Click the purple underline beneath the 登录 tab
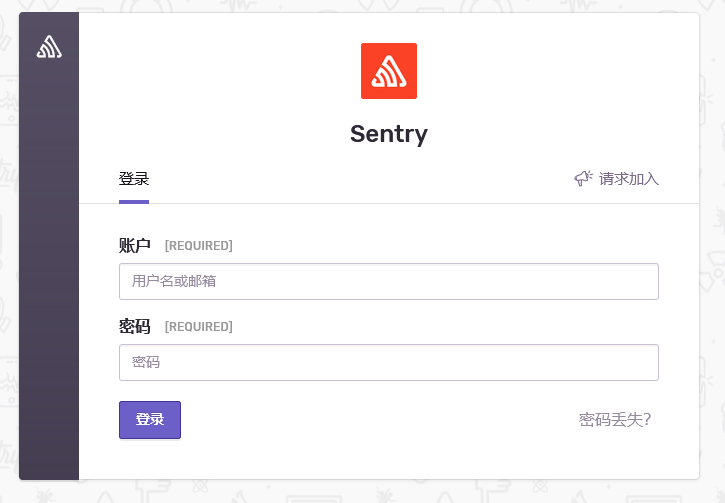This screenshot has height=503, width=725. 134,202
